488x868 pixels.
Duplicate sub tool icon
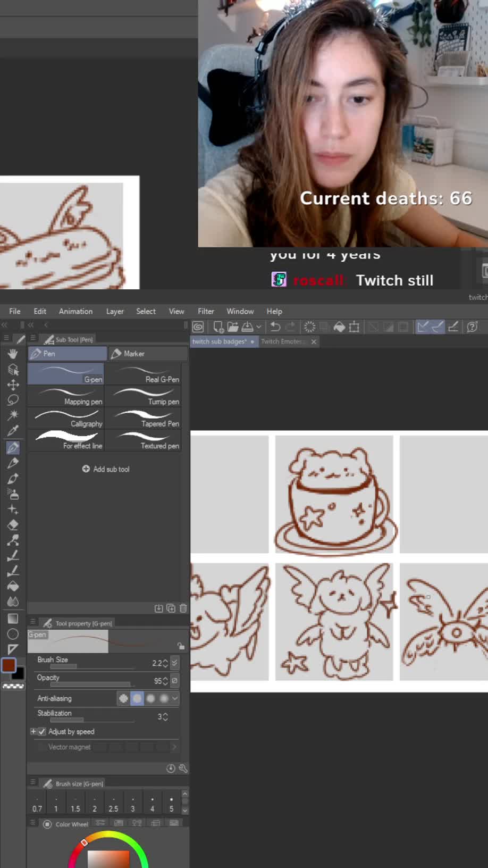171,608
